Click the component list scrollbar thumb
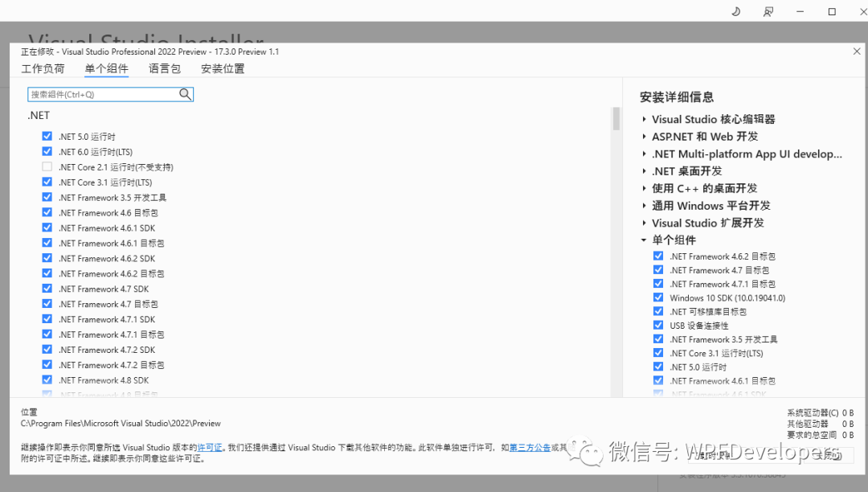The height and width of the screenshot is (492, 868). tap(616, 118)
